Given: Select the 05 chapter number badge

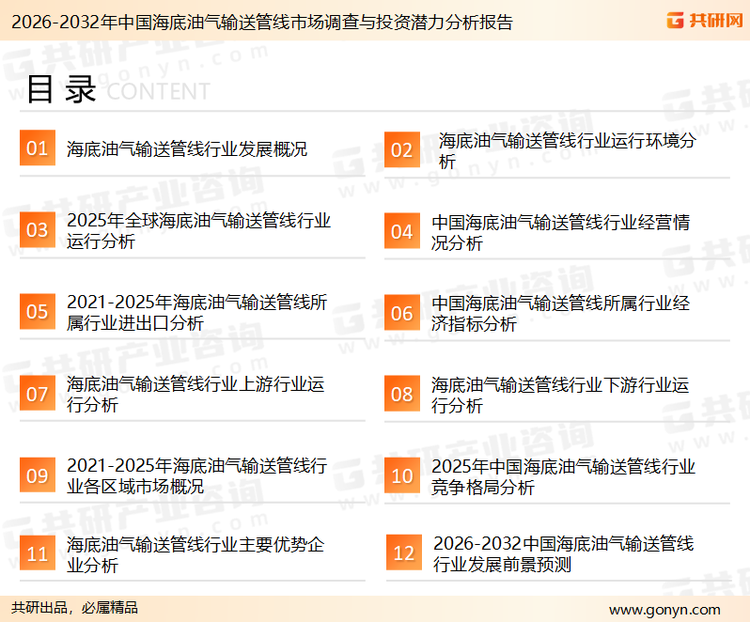Looking at the screenshot, I should [x=37, y=312].
